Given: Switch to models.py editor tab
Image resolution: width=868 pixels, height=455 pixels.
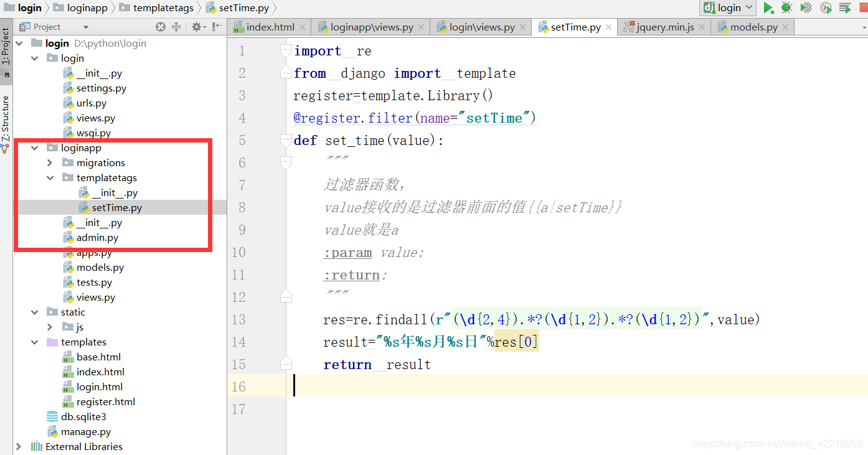Looking at the screenshot, I should 753,27.
